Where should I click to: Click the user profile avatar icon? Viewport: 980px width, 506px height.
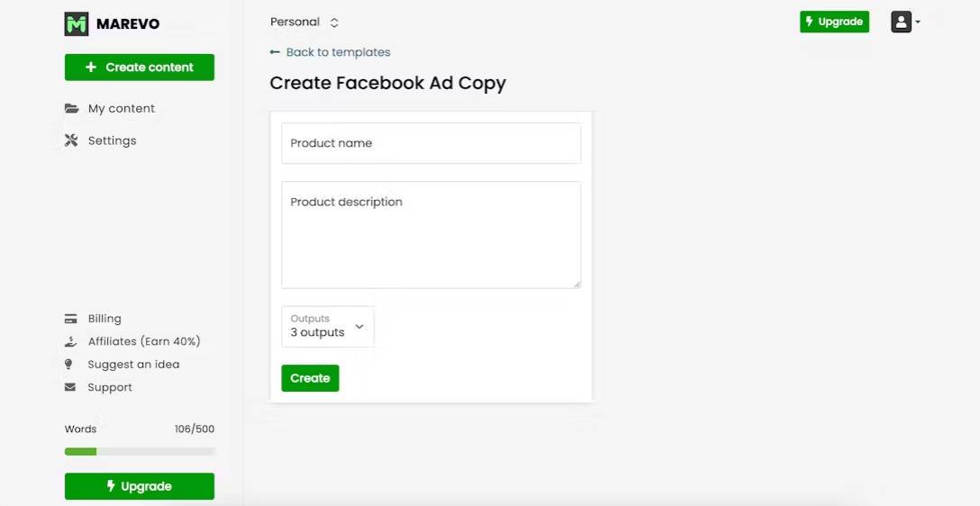point(901,23)
